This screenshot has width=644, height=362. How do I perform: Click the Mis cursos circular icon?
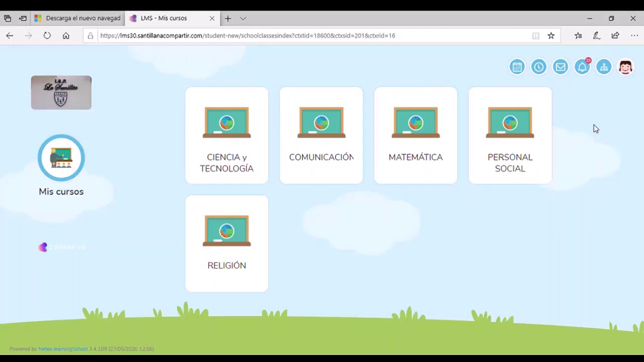[61, 158]
